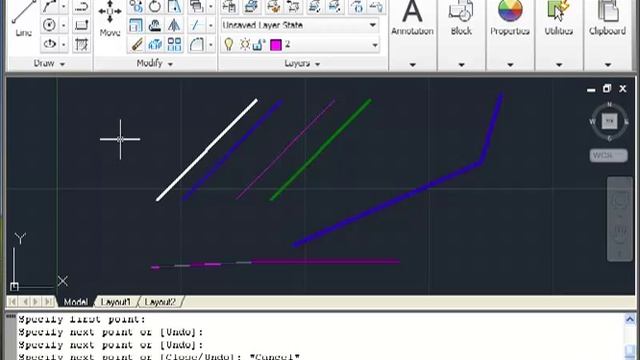This screenshot has height=360, width=640.
Task: Select the Rectangle tool
Action: tap(81, 25)
